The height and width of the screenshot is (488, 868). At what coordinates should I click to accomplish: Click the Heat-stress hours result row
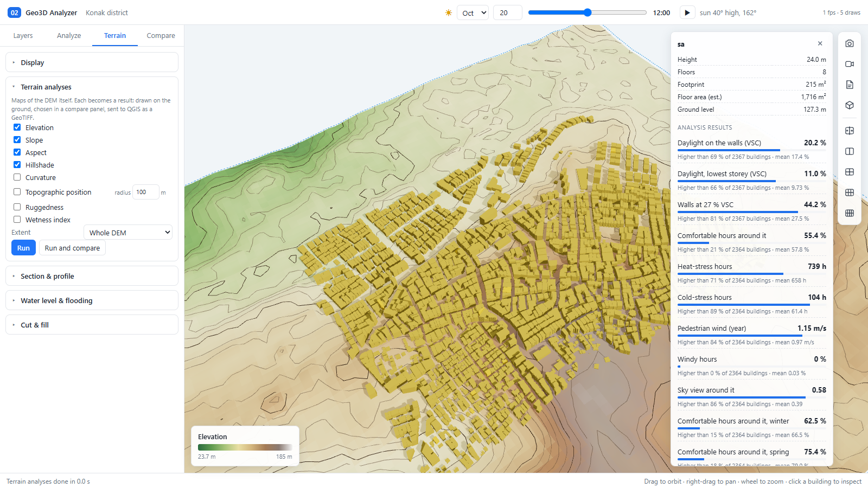click(752, 273)
